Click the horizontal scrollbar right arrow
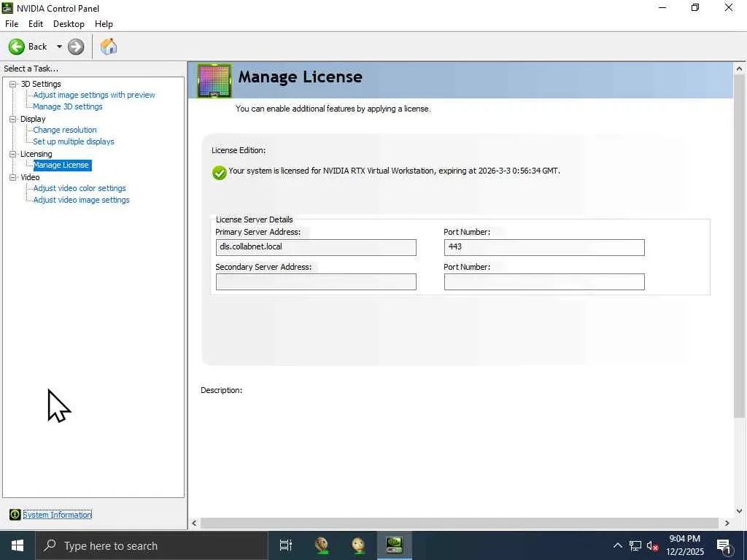747x560 pixels. 727,523
